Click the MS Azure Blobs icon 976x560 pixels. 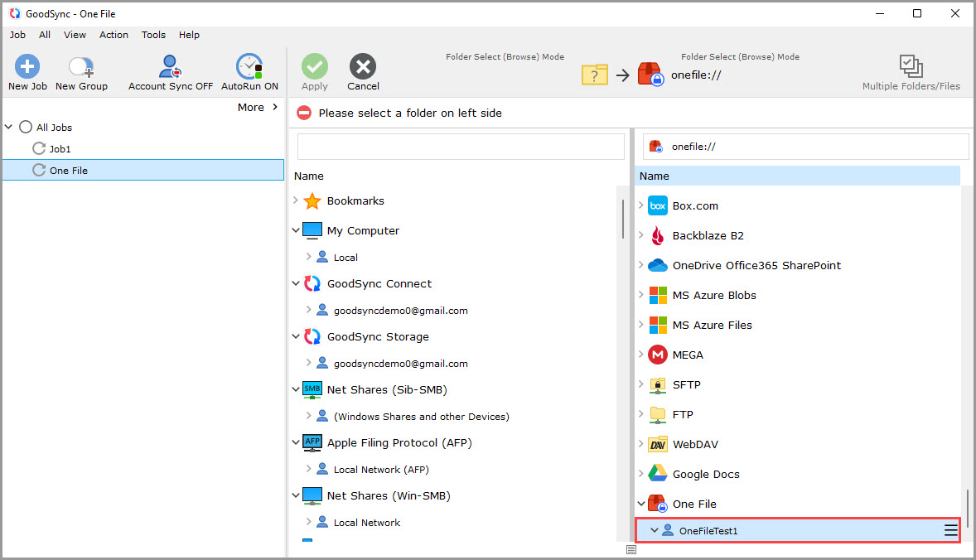(657, 296)
